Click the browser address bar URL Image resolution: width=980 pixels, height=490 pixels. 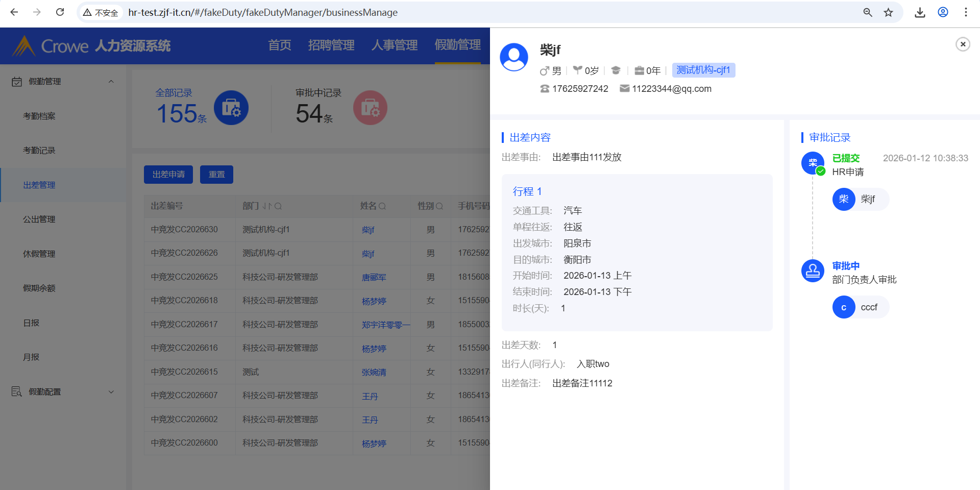[263, 12]
